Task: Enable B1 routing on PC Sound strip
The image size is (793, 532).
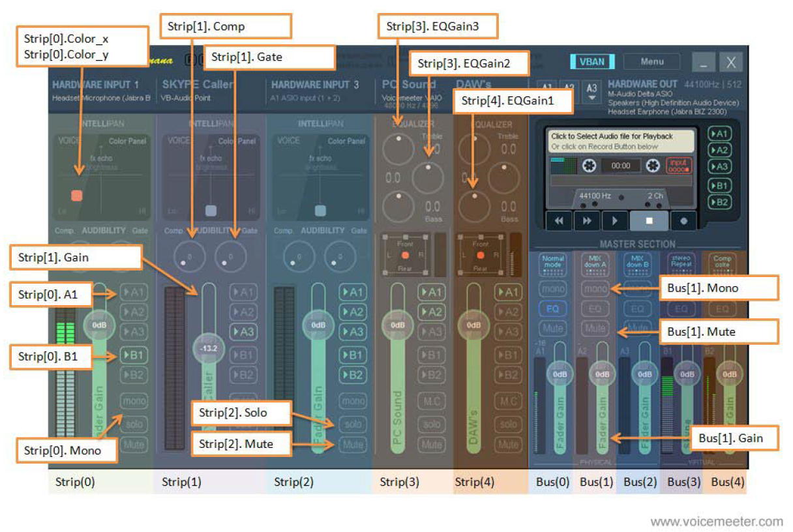Action: click(x=432, y=355)
